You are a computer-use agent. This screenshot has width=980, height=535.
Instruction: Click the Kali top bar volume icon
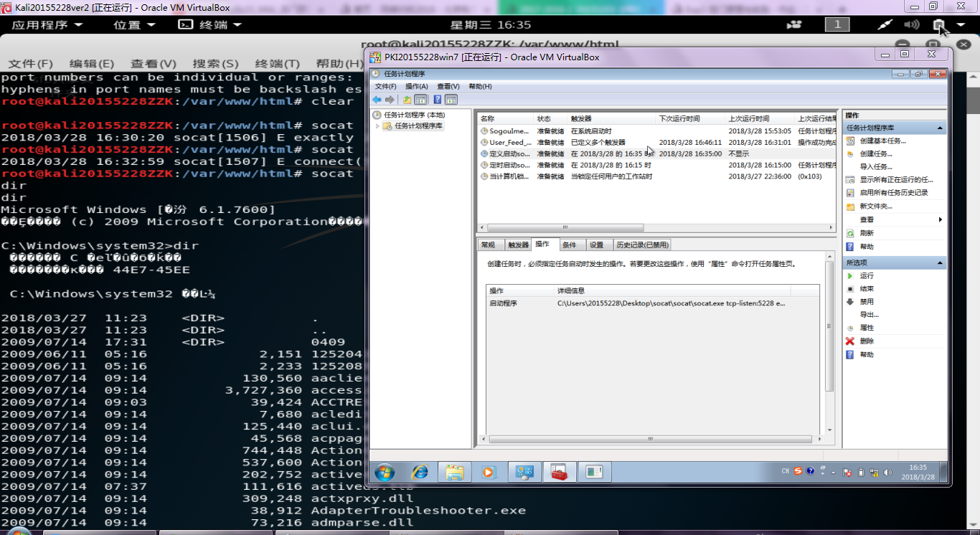911,24
